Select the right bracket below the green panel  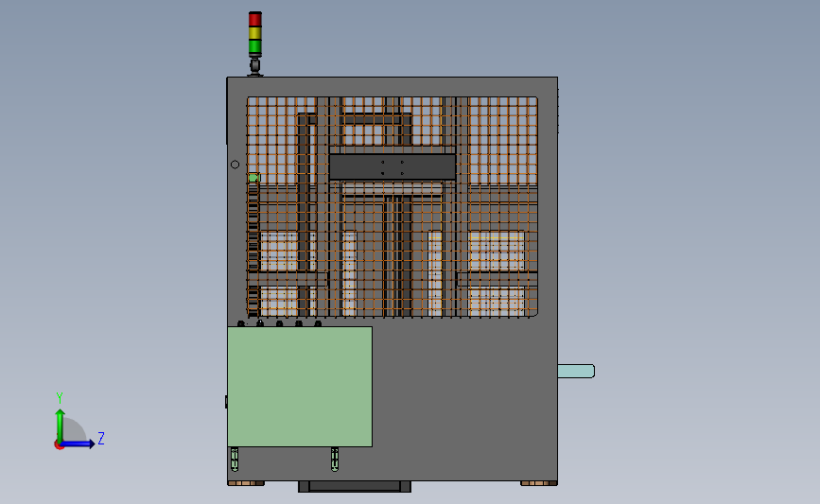click(335, 459)
